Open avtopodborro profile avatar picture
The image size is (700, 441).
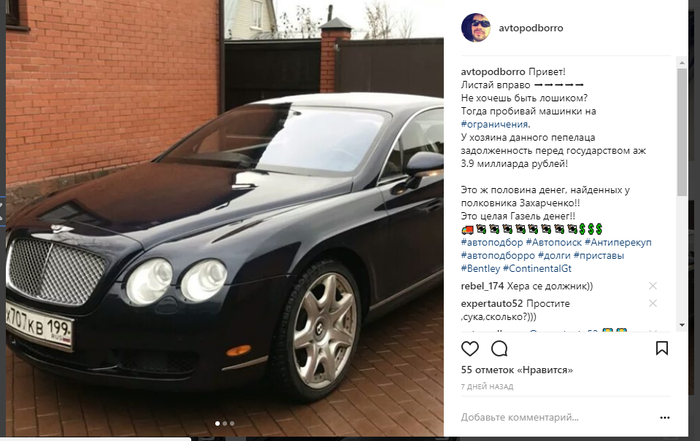point(476,28)
